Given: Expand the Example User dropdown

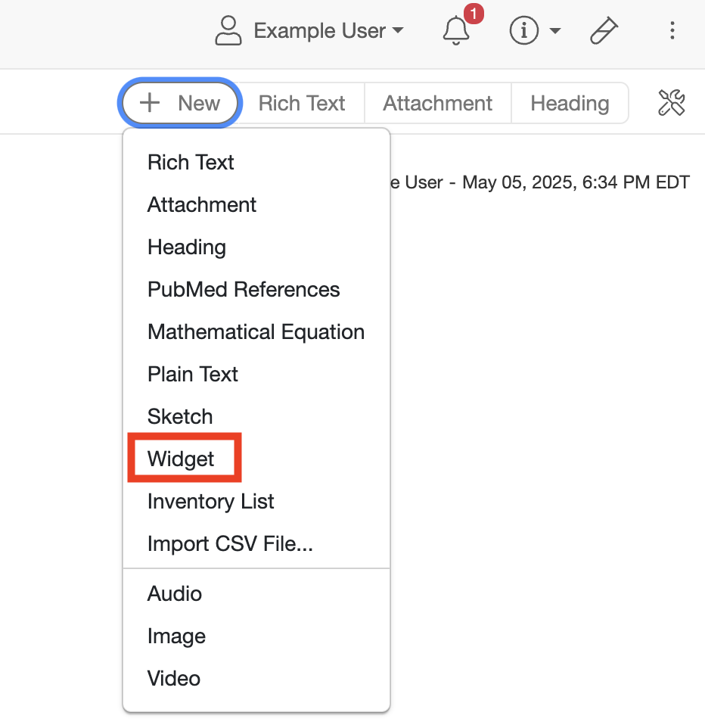Looking at the screenshot, I should (327, 30).
